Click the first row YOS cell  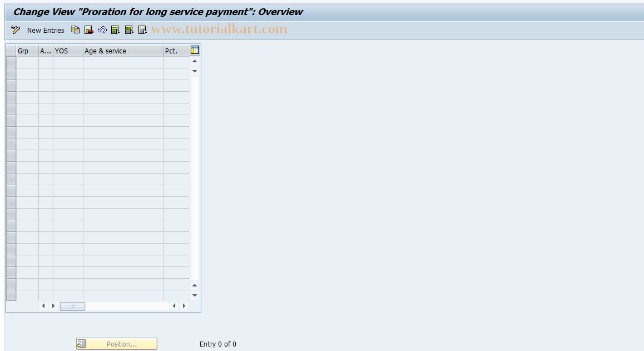68,62
